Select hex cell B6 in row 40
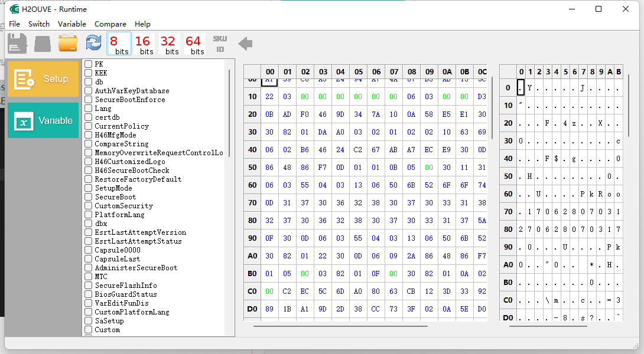The width and height of the screenshot is (644, 354). pos(305,150)
